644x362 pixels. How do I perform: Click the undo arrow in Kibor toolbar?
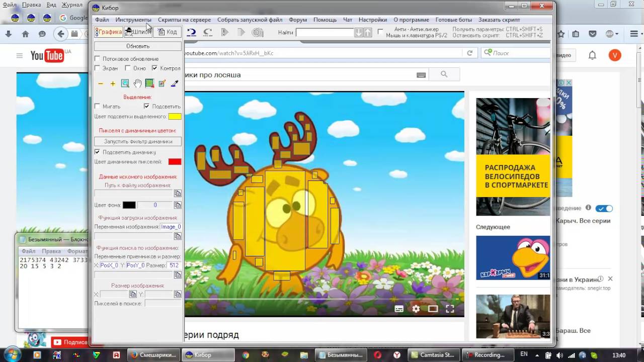[x=191, y=32]
